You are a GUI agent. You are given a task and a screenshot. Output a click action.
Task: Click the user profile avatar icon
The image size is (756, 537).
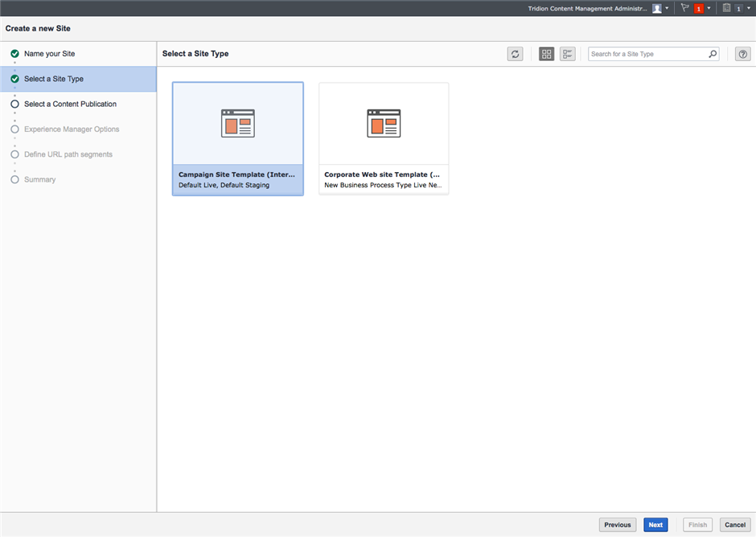(x=657, y=8)
